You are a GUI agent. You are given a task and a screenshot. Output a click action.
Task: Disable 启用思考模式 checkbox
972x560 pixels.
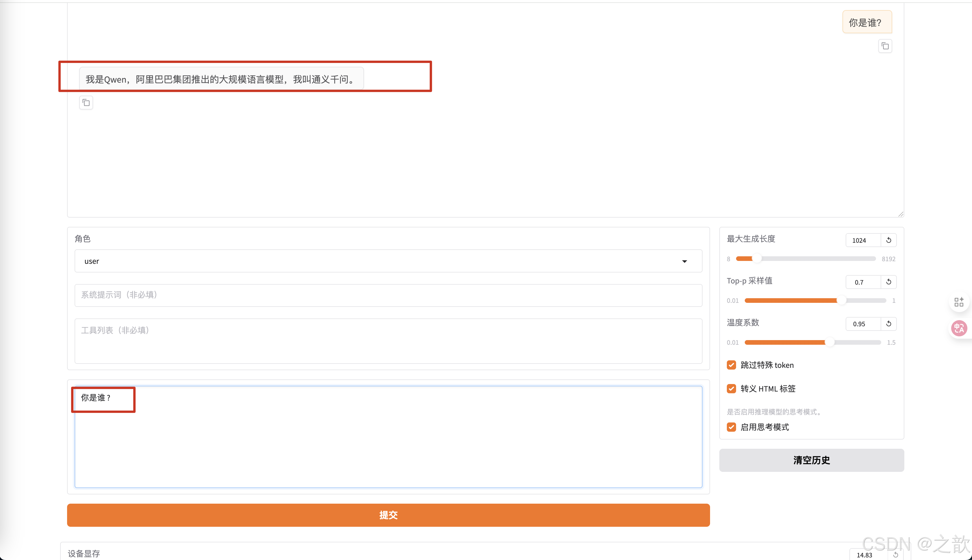pyautogui.click(x=731, y=427)
